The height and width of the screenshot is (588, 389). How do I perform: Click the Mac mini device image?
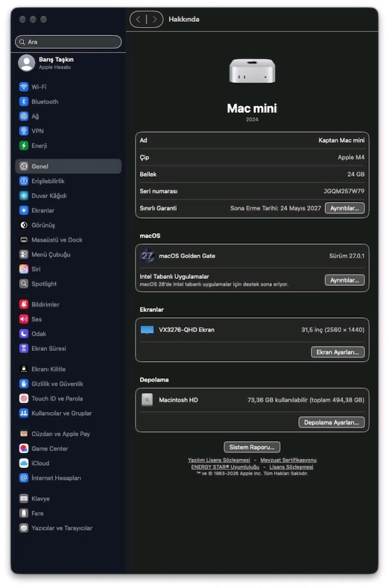pos(252,71)
